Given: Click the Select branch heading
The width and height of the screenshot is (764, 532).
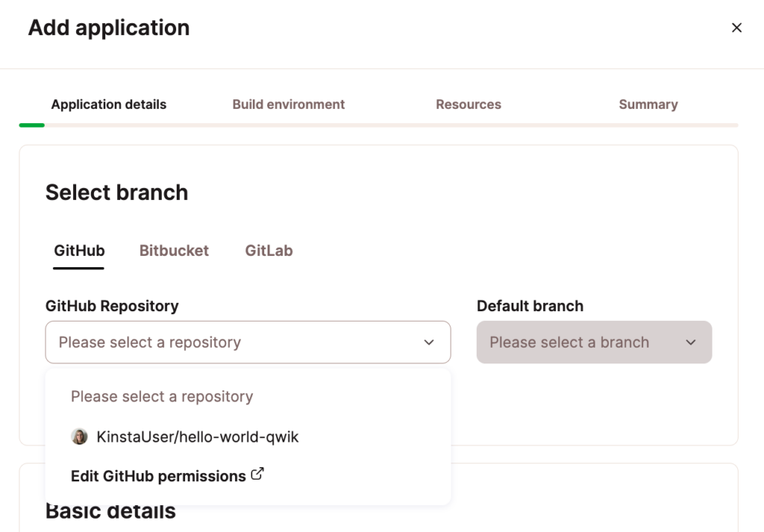Looking at the screenshot, I should coord(116,193).
